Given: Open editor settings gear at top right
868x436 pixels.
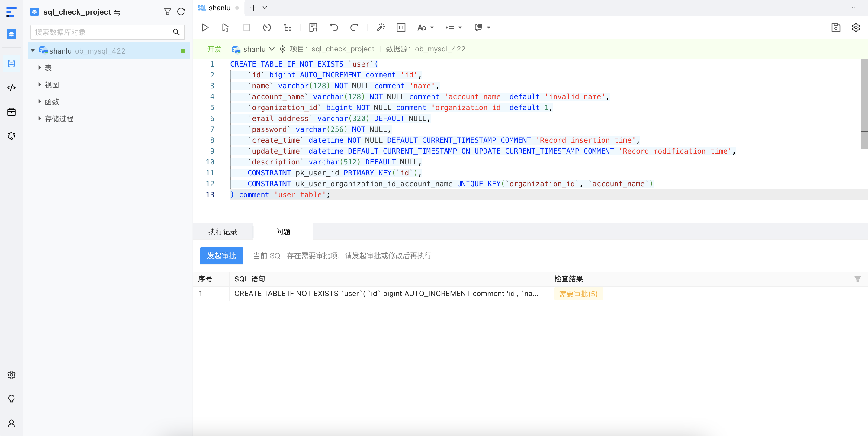Looking at the screenshot, I should click(x=856, y=27).
